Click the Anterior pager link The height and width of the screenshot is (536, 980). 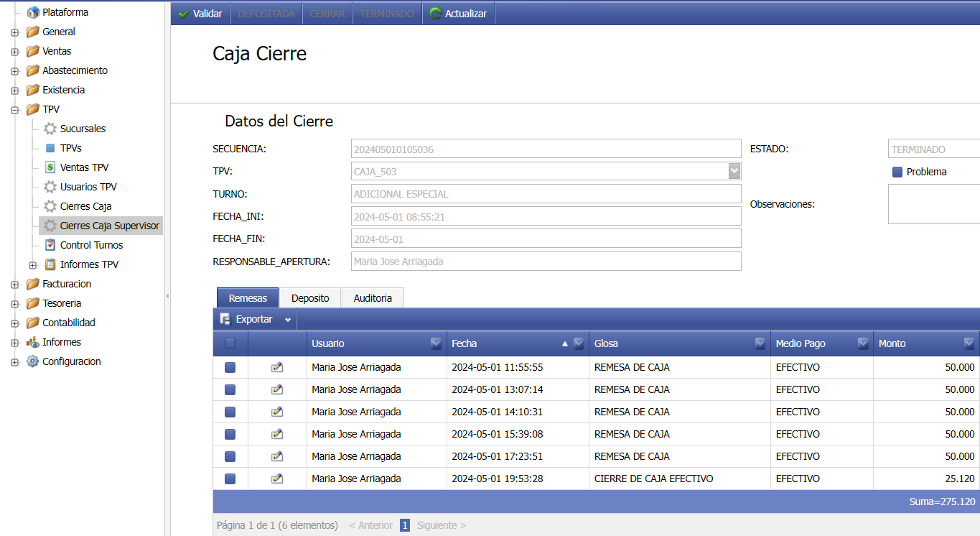click(370, 525)
